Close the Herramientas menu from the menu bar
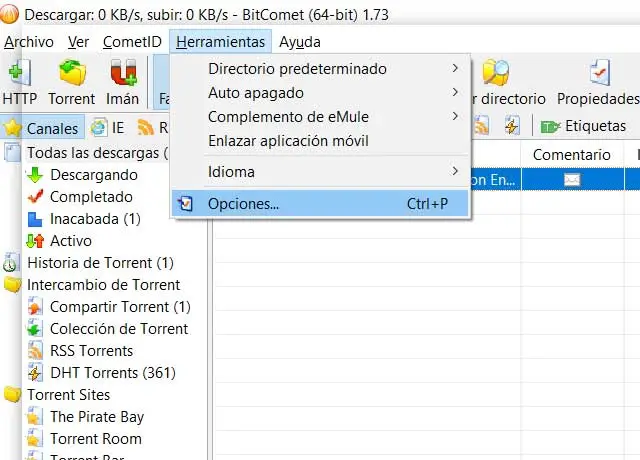Screen dimensions: 640x460 220,42
